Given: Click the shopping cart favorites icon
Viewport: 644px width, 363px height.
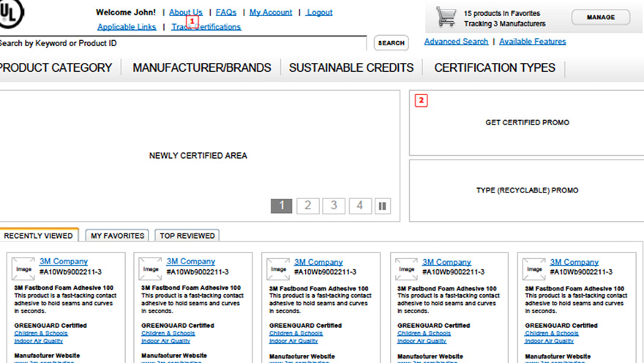Looking at the screenshot, I should click(x=446, y=18).
